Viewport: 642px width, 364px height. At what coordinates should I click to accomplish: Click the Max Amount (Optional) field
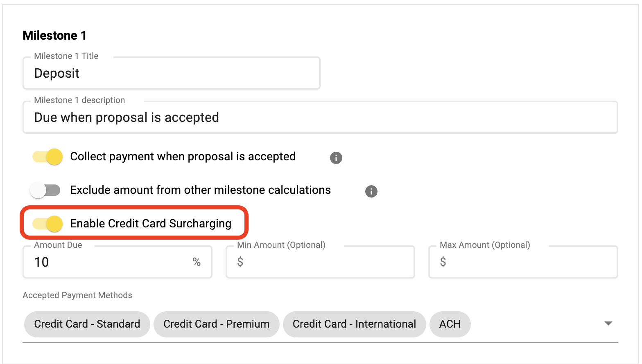point(523,262)
